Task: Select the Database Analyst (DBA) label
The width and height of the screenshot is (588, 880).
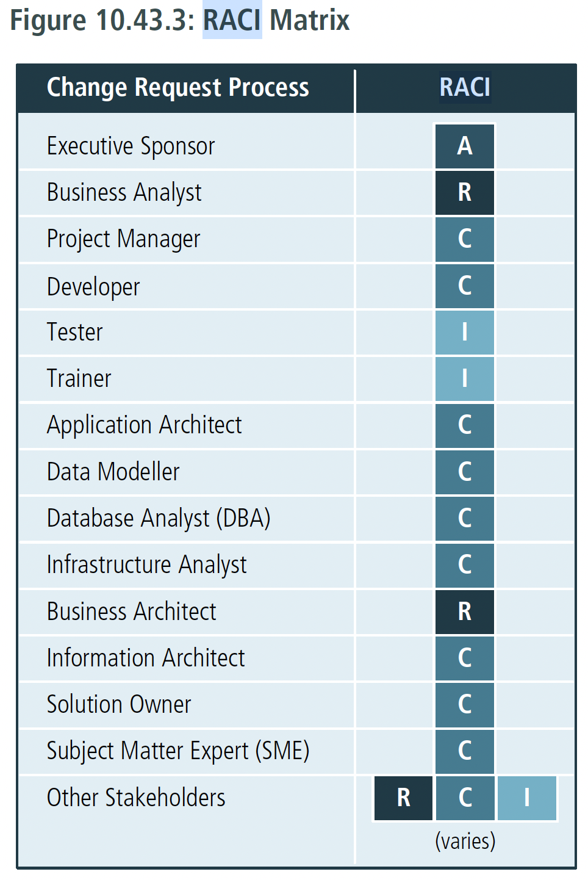Action: click(159, 519)
